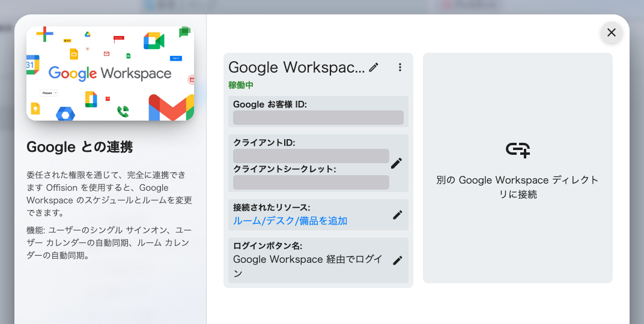Edit the connected resources (接続されたリソース)
The height and width of the screenshot is (324, 644).
397,214
